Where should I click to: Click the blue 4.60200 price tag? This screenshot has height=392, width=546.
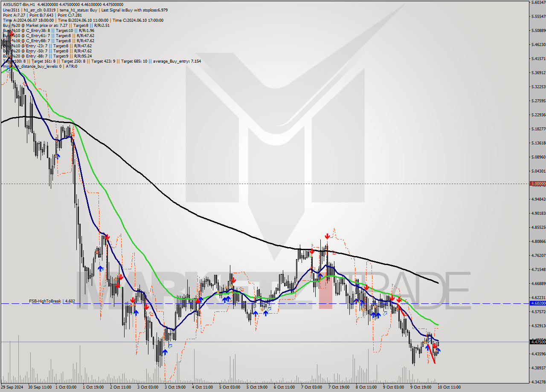pyautogui.click(x=537, y=303)
